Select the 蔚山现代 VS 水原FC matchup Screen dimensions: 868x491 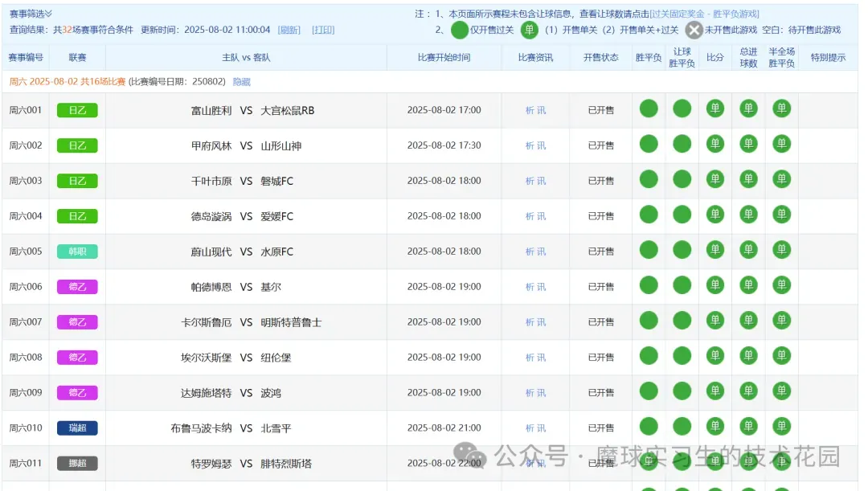(x=242, y=252)
